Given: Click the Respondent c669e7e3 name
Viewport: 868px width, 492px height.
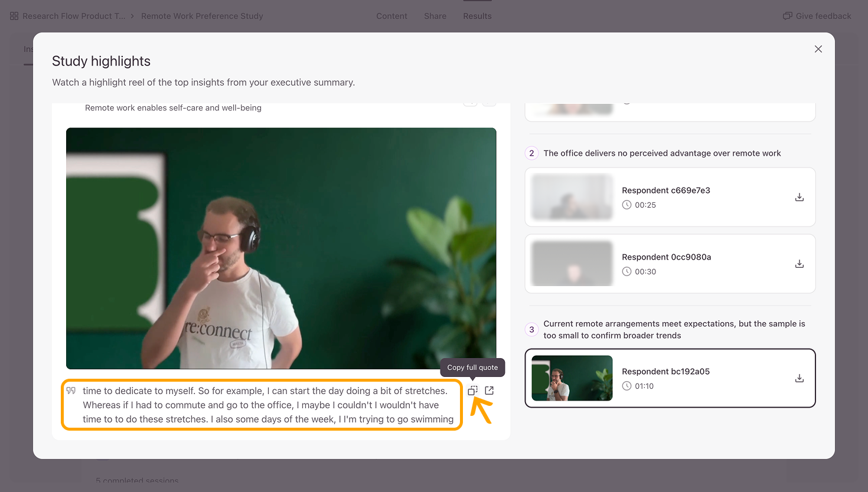Looking at the screenshot, I should [666, 191].
